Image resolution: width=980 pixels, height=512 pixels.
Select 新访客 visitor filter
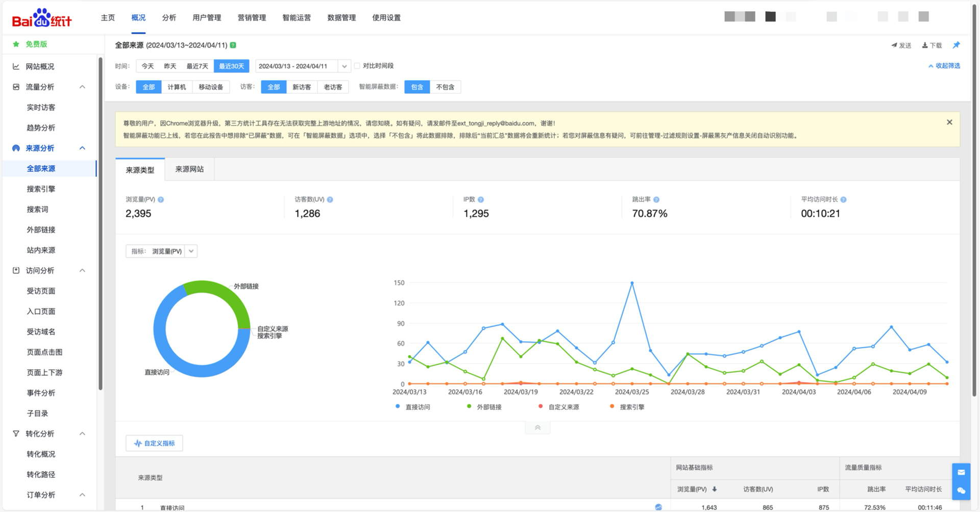click(x=302, y=87)
